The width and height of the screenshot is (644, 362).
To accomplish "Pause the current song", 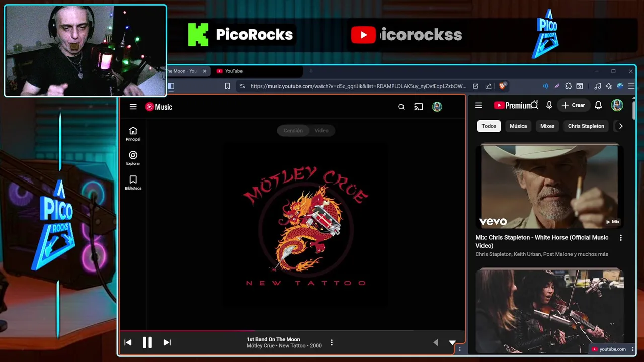I will click(147, 342).
